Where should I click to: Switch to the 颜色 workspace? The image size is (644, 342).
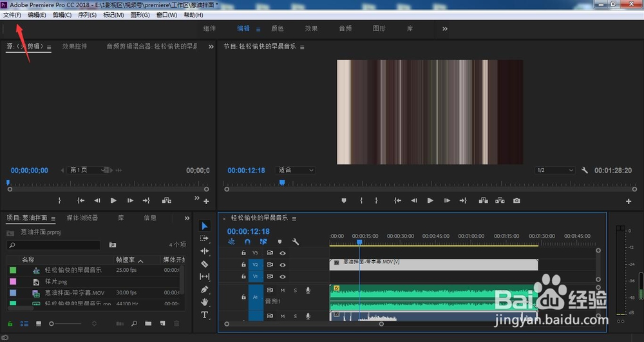(x=277, y=28)
